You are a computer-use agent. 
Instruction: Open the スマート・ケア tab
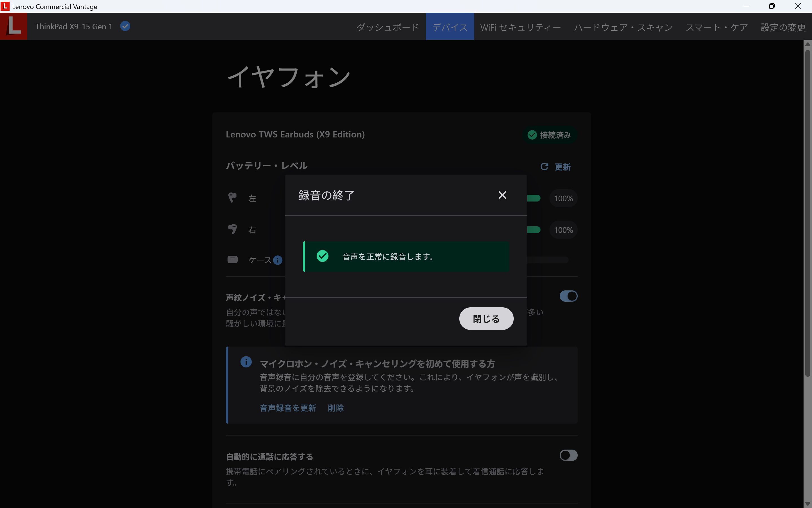[717, 27]
